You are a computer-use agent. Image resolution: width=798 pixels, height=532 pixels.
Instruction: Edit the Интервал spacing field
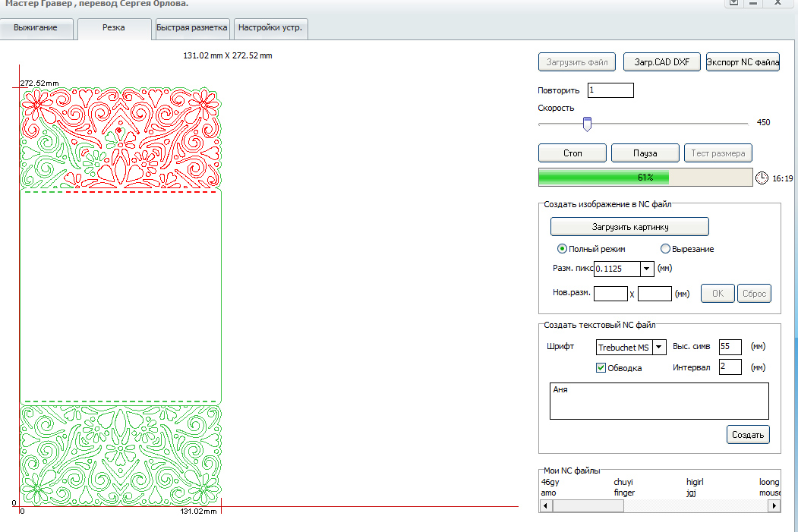click(730, 367)
